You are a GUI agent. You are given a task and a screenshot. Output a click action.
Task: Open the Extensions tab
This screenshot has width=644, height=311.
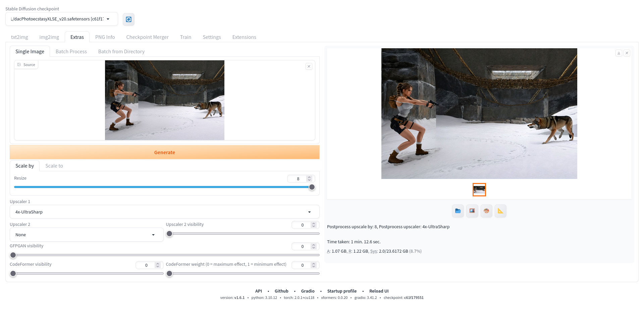click(x=244, y=37)
